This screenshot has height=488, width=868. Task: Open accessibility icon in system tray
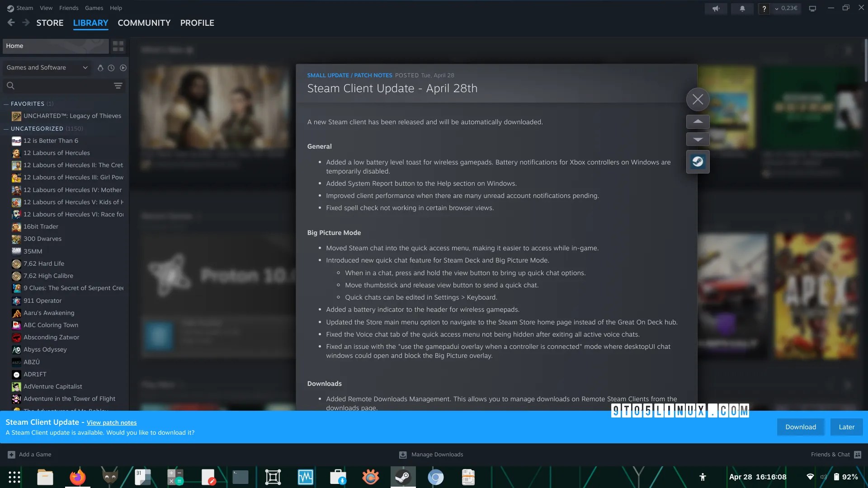[x=703, y=477]
